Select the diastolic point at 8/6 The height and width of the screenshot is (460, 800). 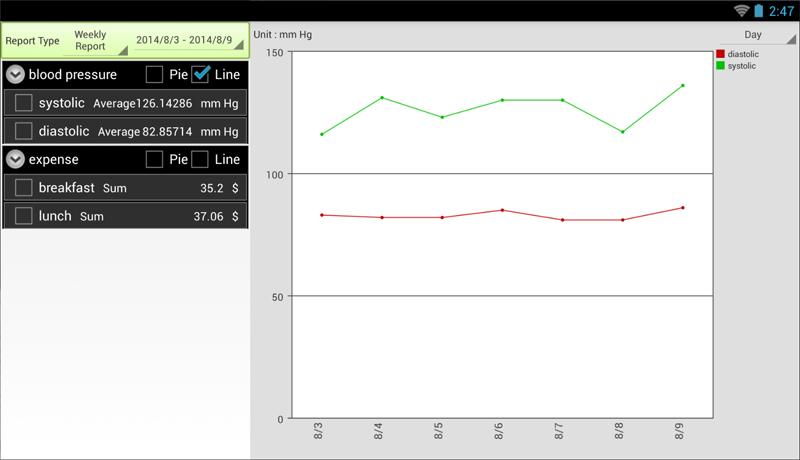coord(502,210)
